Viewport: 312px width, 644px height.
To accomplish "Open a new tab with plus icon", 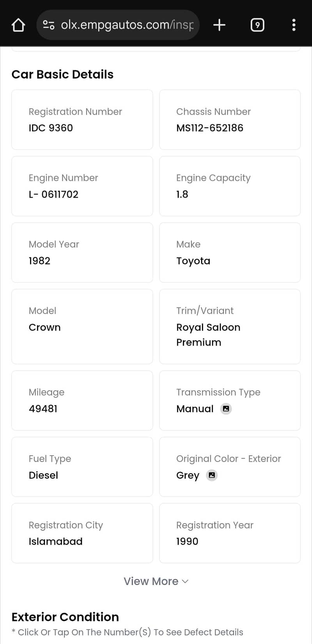I will tap(219, 25).
